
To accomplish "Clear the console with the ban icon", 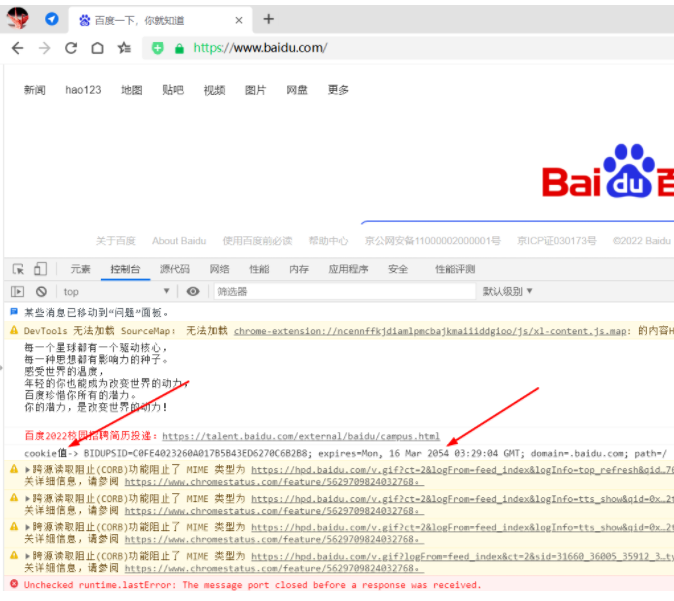I will coord(41,291).
